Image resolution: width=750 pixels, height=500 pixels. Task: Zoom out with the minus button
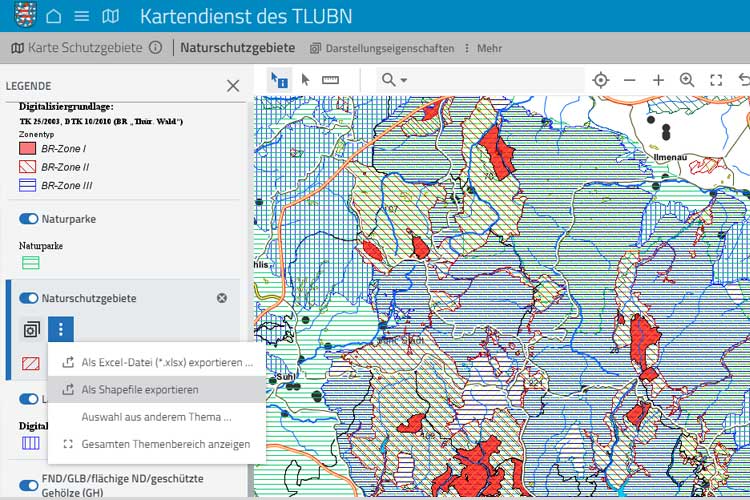[629, 80]
